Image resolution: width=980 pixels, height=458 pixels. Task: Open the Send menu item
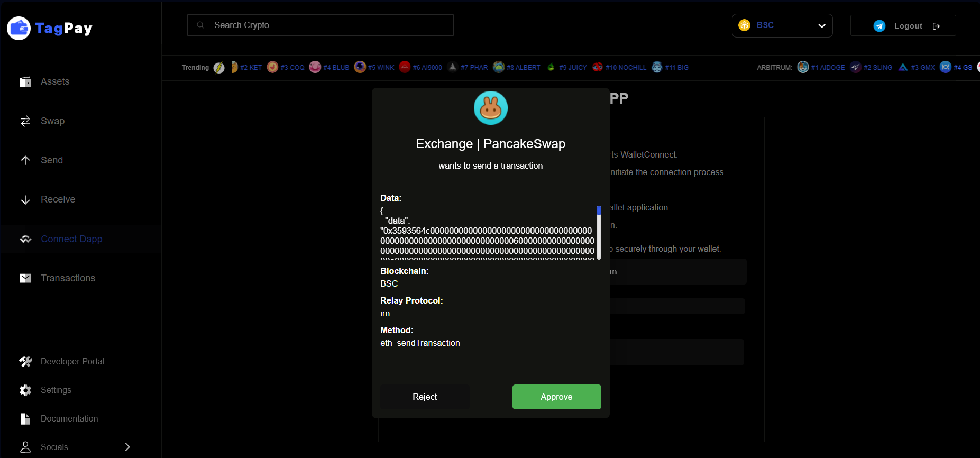[x=51, y=160]
